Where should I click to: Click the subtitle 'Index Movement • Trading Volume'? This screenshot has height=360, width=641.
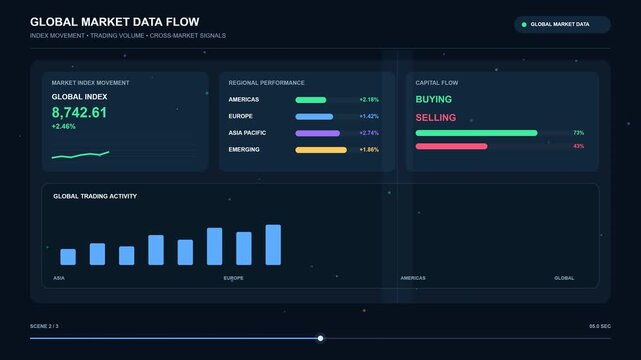click(x=87, y=36)
